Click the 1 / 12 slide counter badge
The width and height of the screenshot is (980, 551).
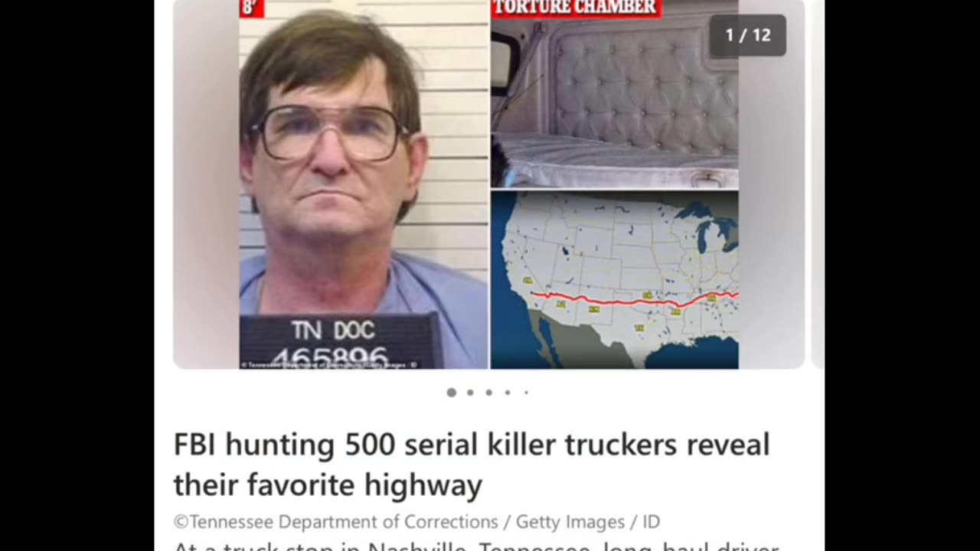coord(747,35)
